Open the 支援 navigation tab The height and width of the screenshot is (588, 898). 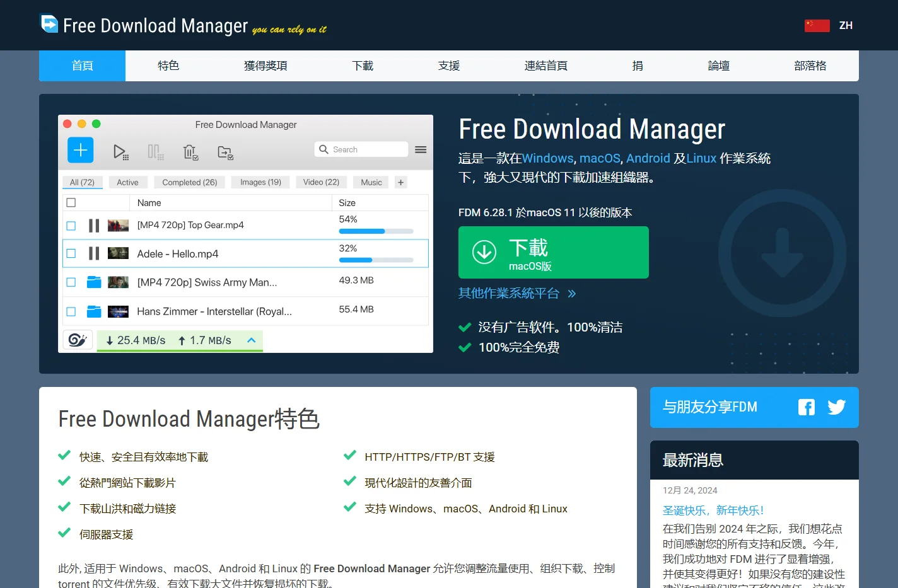coord(449,66)
